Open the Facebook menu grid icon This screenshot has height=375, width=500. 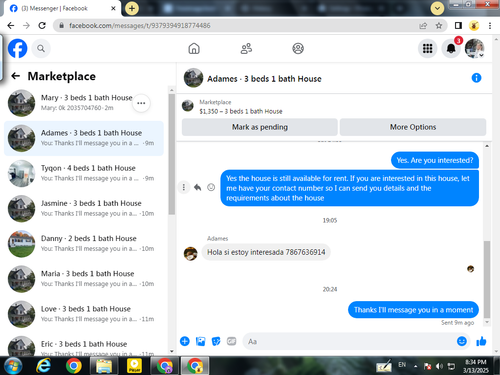[427, 49]
